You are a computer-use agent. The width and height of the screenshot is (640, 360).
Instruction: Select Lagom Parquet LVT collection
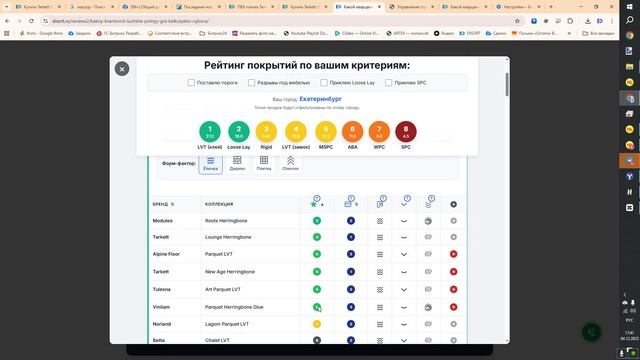pos(227,324)
